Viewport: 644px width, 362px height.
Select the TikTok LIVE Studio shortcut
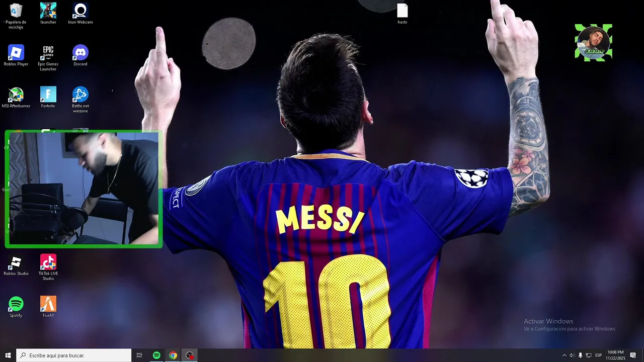pyautogui.click(x=48, y=267)
